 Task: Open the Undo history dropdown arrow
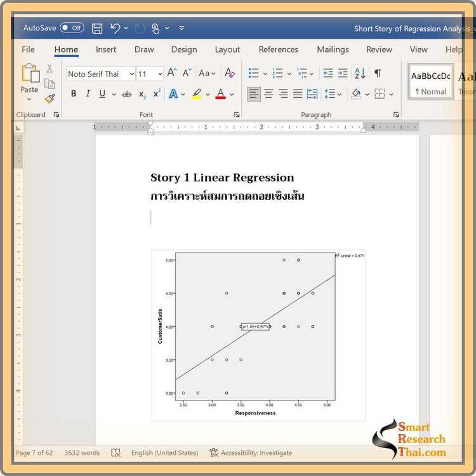tap(126, 28)
